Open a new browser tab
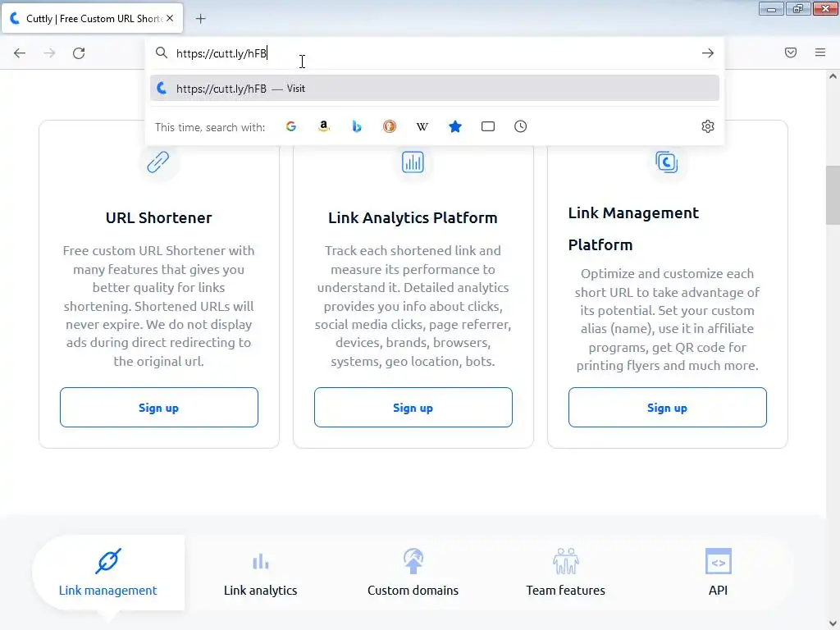 tap(200, 19)
